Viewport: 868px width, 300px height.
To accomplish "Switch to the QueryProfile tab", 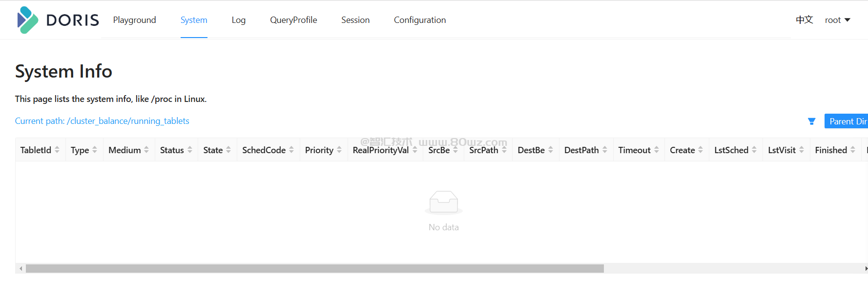I will pos(293,20).
